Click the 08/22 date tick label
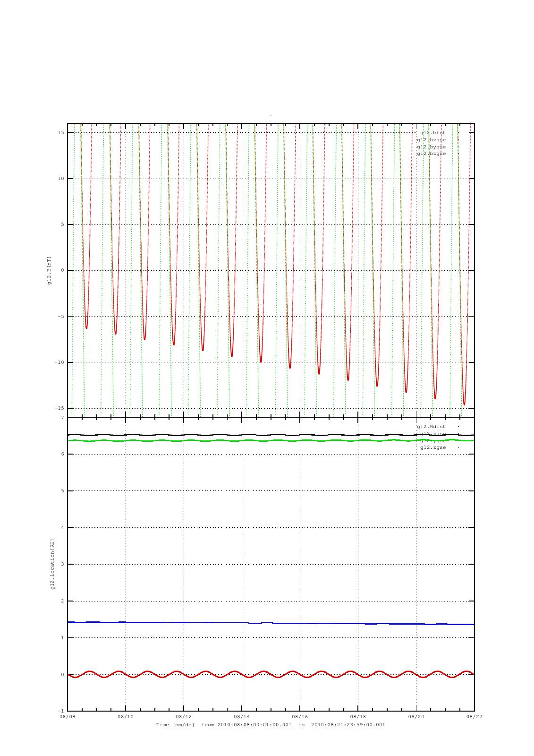Viewport: 534px width, 756px height. pyautogui.click(x=474, y=717)
